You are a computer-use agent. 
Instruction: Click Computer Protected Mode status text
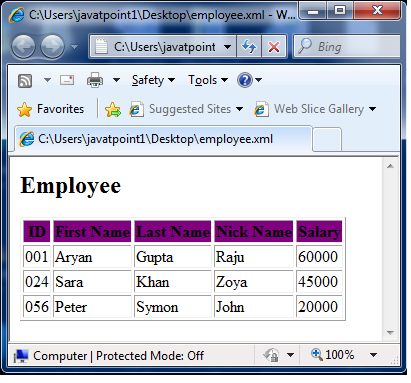click(x=118, y=356)
